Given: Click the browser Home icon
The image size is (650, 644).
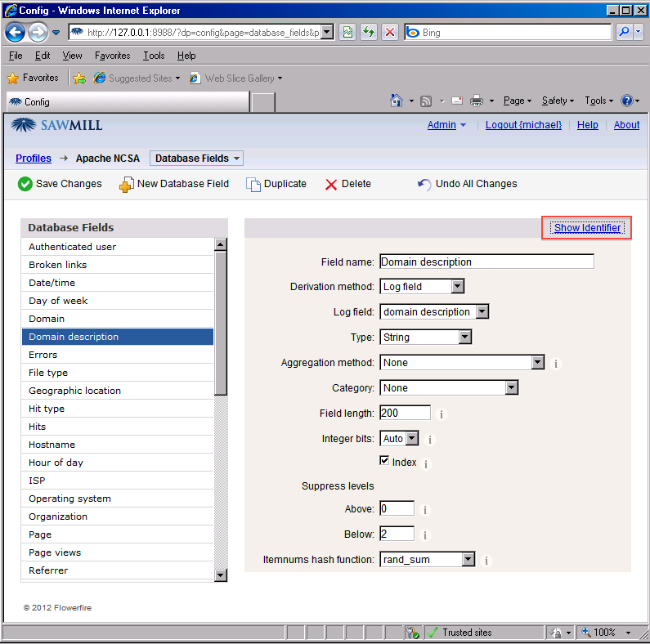Looking at the screenshot, I should (397, 101).
